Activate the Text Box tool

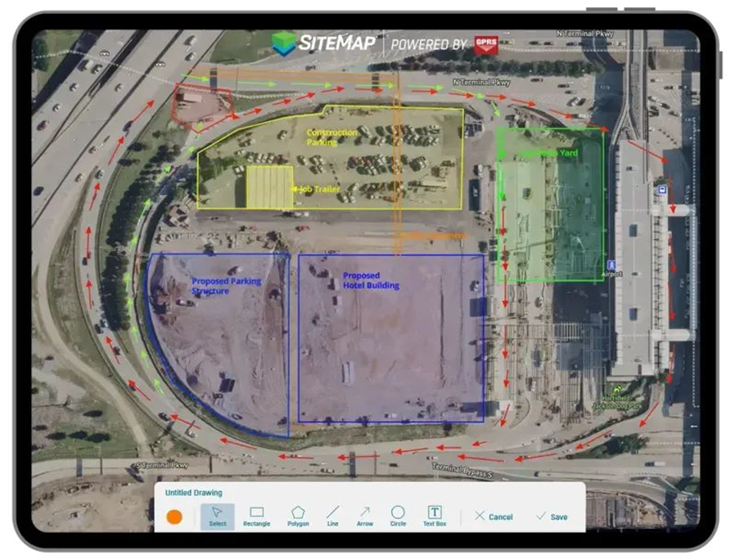[x=433, y=514]
